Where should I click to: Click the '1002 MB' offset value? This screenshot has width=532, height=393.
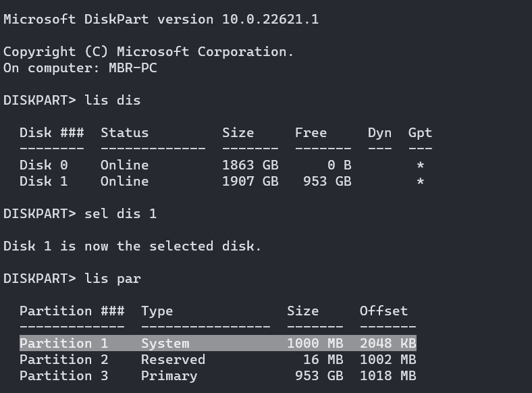tap(388, 360)
